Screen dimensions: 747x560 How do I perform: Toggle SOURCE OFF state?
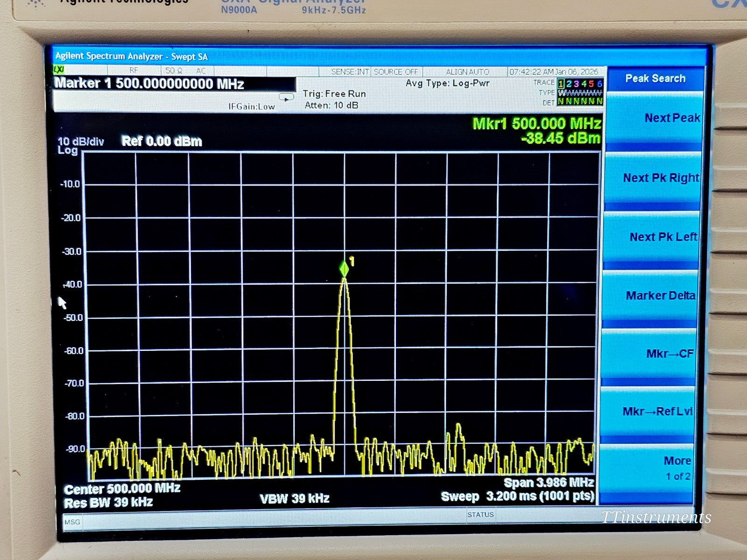(x=396, y=71)
